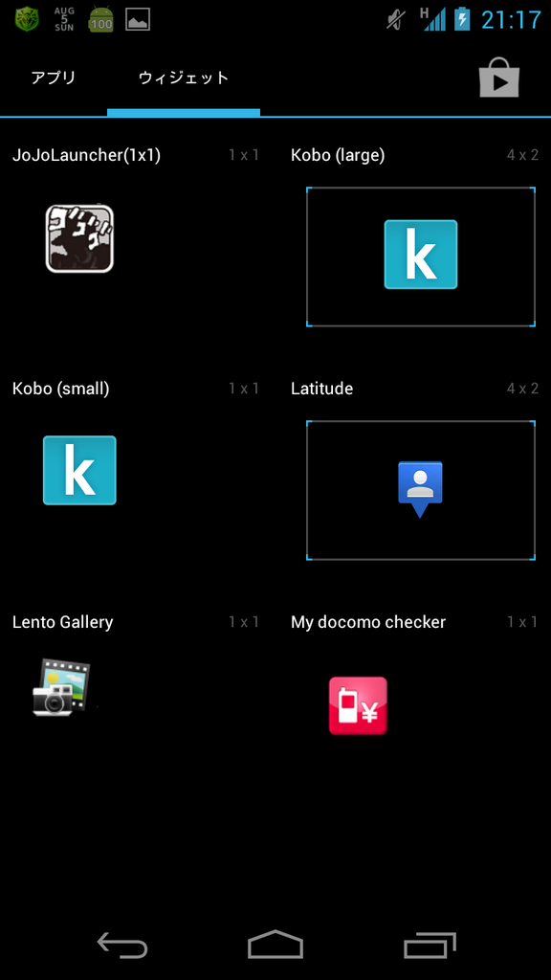Tap the Android battery 100 status icon
Screen dimensions: 551x980
coord(101,19)
